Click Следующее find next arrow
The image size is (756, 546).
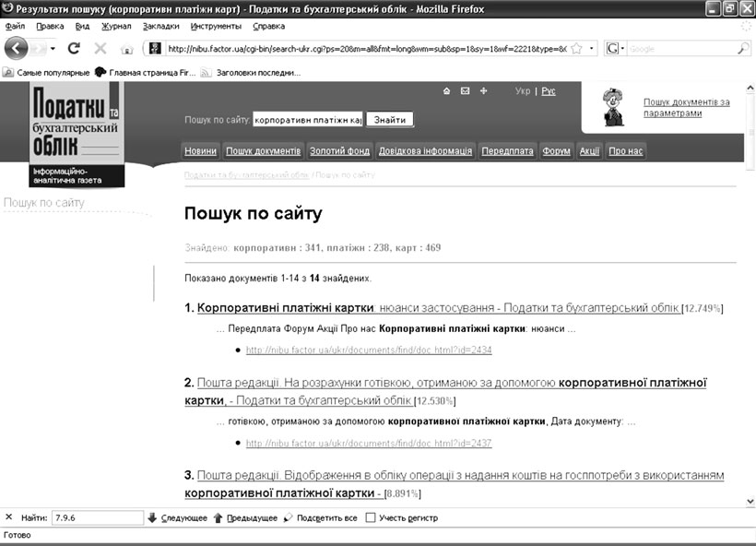point(152,517)
